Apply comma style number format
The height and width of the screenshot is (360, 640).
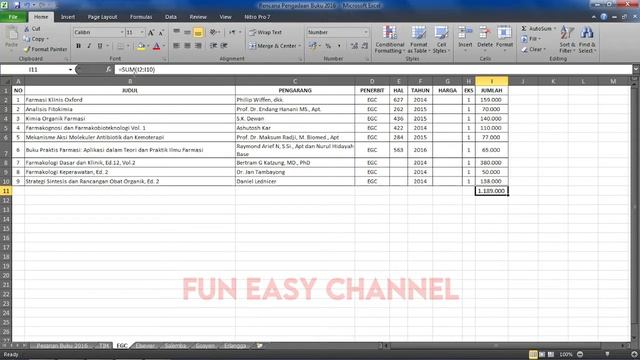tap(339, 46)
